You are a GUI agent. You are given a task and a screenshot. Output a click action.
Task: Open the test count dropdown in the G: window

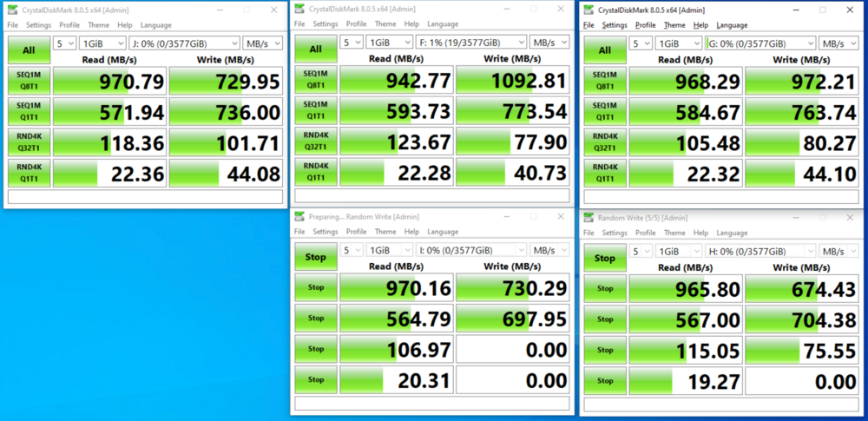coord(641,43)
